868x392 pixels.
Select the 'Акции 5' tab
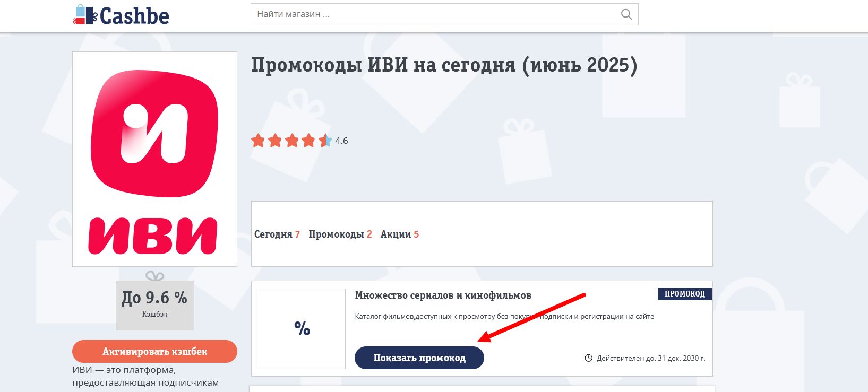pos(400,234)
